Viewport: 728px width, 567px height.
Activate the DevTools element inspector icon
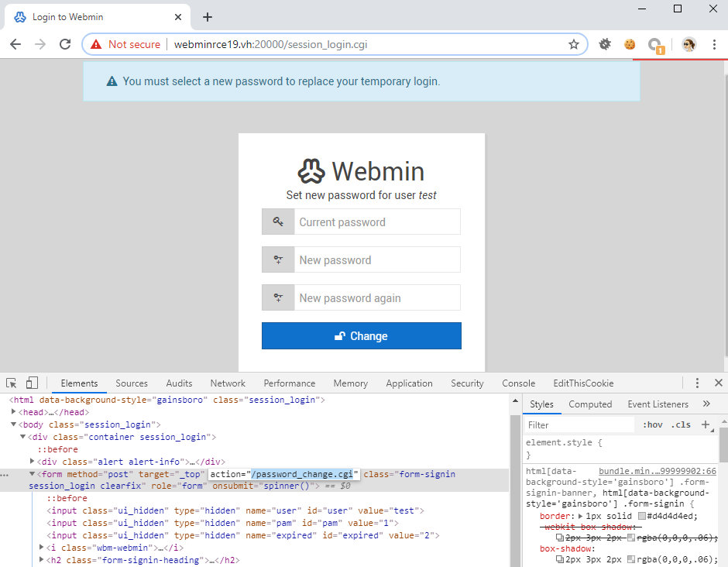[12, 383]
